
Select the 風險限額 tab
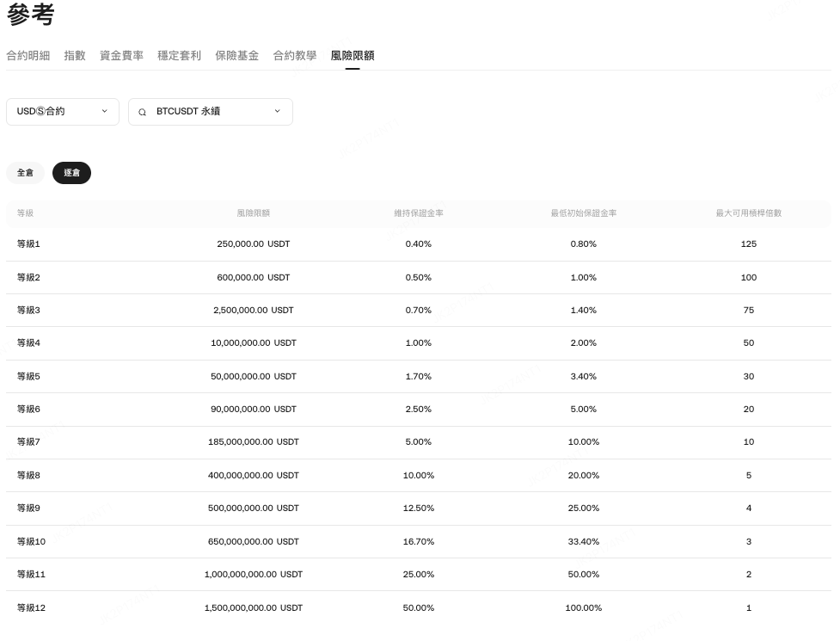tap(353, 56)
